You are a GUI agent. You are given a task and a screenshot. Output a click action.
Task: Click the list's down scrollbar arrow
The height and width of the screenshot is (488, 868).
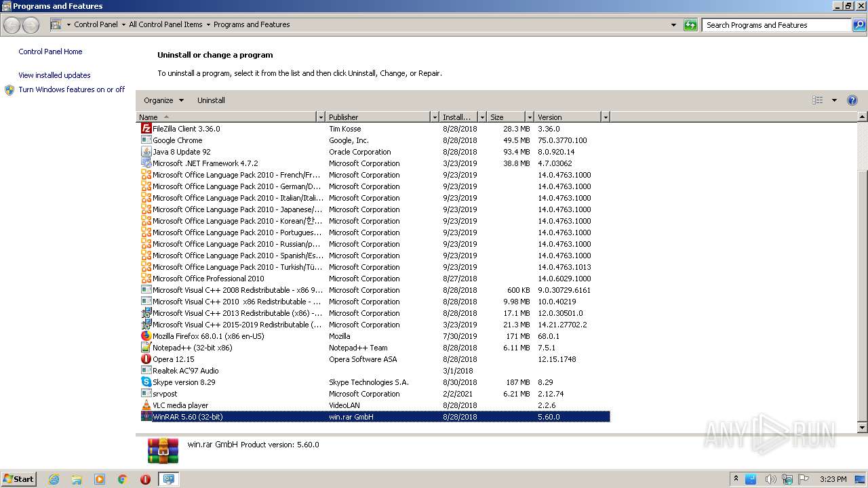[863, 428]
